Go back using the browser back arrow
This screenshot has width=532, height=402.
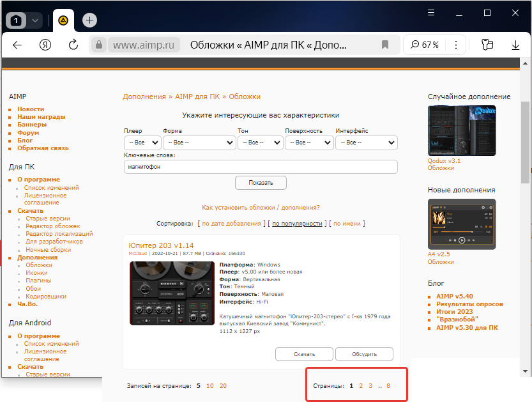tap(17, 45)
